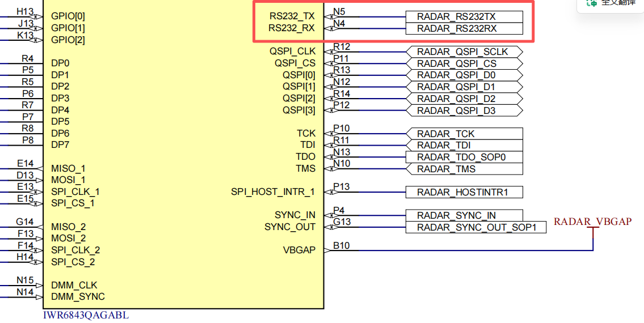Select pin number K13

pos(25,35)
